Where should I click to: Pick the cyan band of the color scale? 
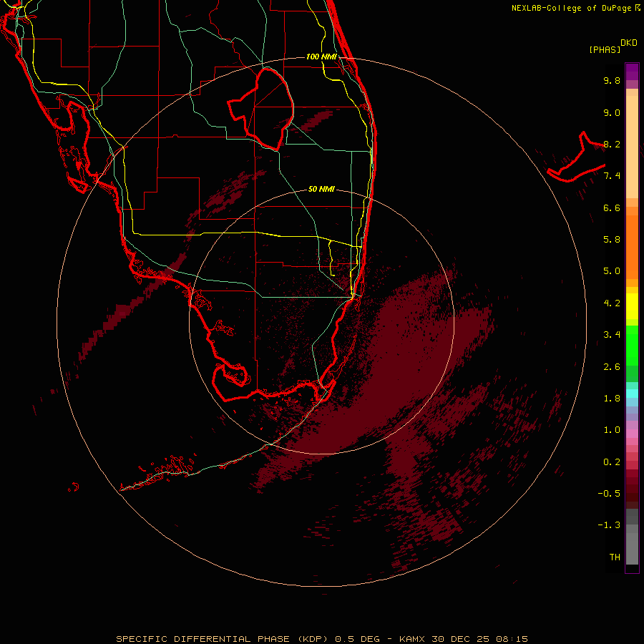(x=632, y=394)
